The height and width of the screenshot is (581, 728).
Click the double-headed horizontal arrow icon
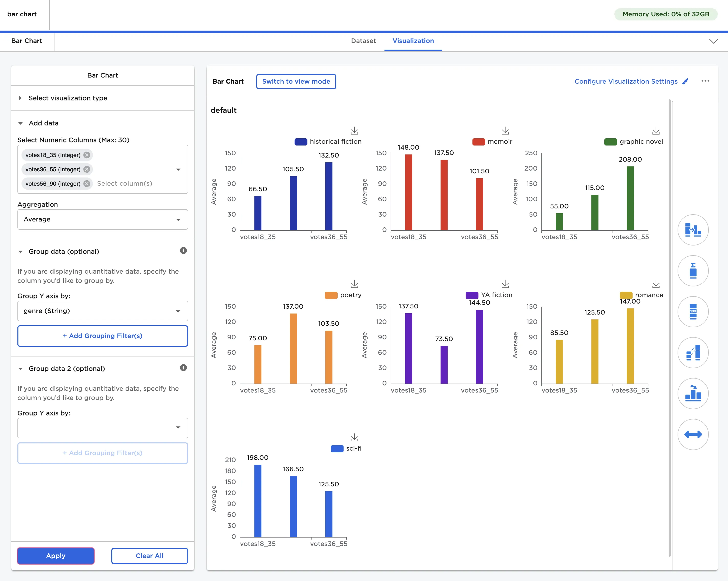[692, 434]
